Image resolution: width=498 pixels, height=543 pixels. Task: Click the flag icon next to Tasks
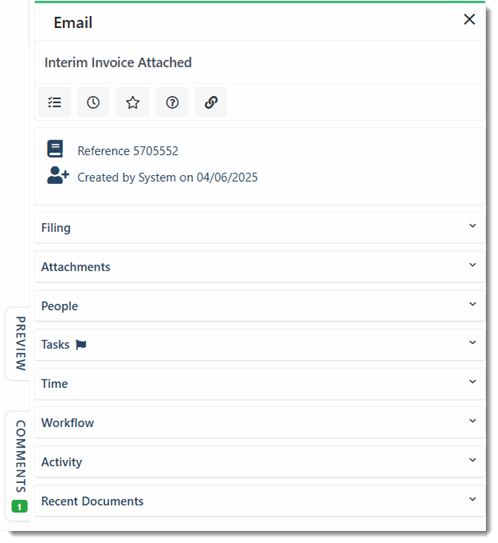[x=81, y=345]
